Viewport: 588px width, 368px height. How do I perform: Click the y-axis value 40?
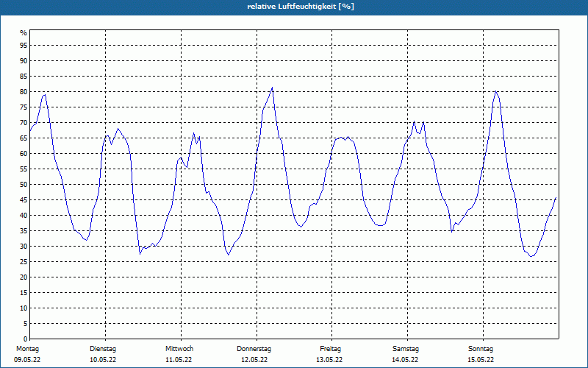[x=24, y=216]
